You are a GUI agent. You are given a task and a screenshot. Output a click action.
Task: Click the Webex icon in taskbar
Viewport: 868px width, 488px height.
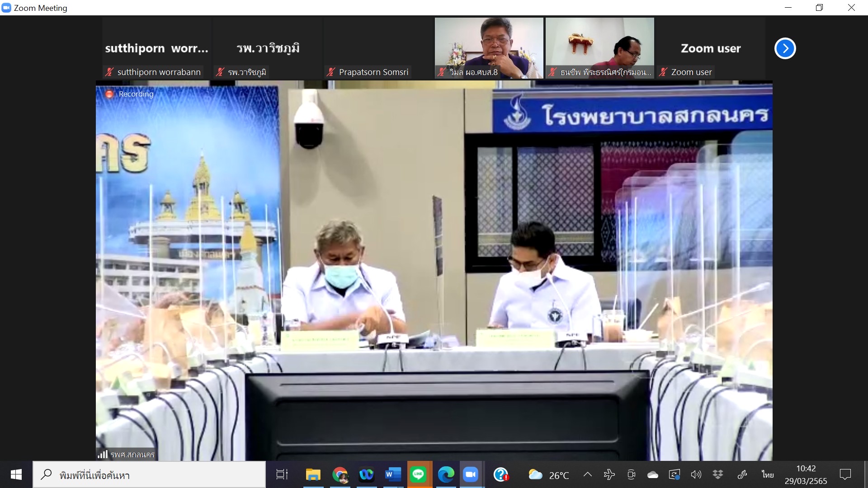pyautogui.click(x=366, y=474)
